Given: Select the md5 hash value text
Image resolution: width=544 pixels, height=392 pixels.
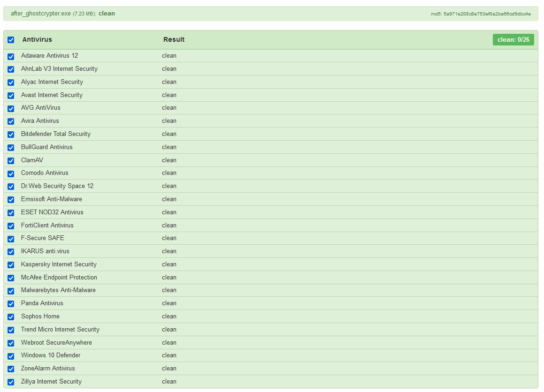Looking at the screenshot, I should pyautogui.click(x=487, y=14).
